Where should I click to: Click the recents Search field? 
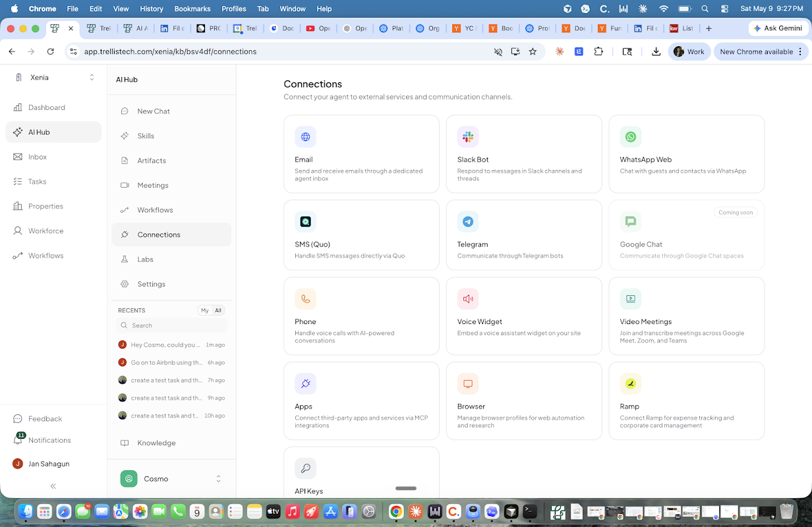[171, 325]
